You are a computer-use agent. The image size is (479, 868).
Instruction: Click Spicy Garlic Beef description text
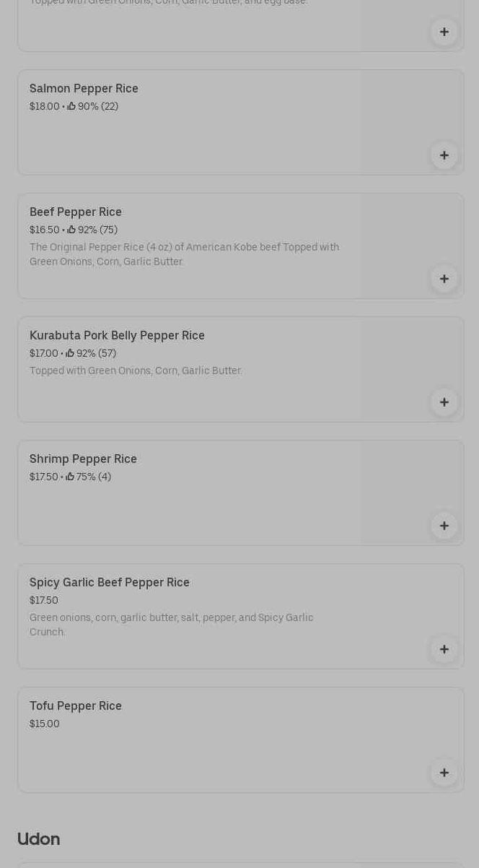click(171, 625)
